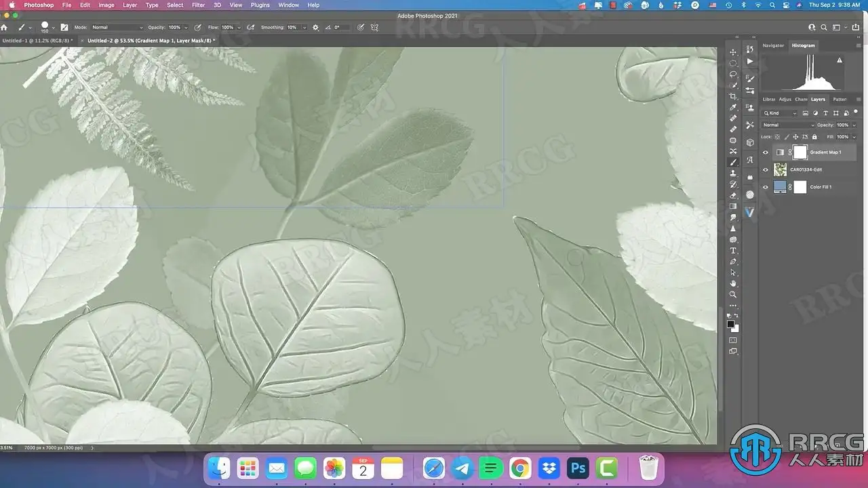Open the layer Fill dropdown arrow
The height and width of the screenshot is (488, 868).
[x=854, y=137]
